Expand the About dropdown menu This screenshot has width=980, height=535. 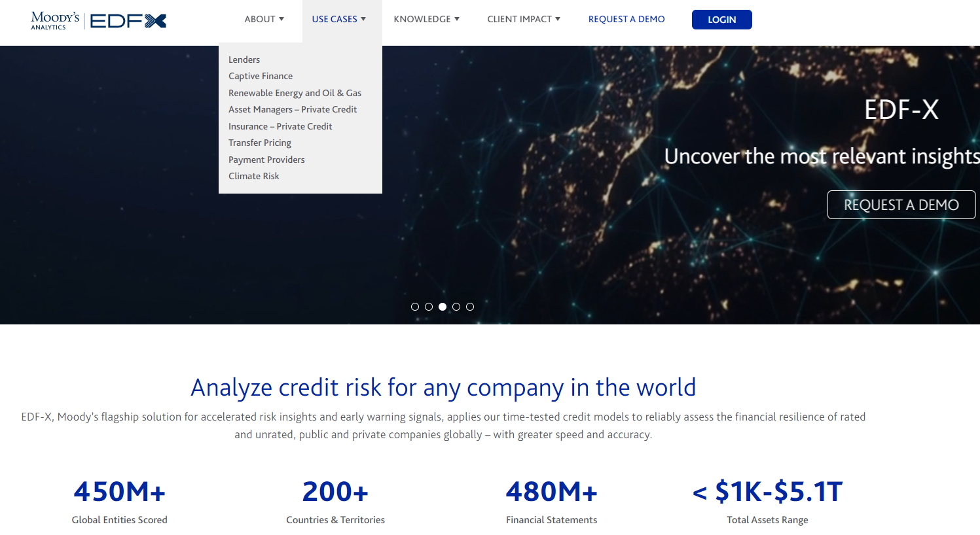[264, 19]
